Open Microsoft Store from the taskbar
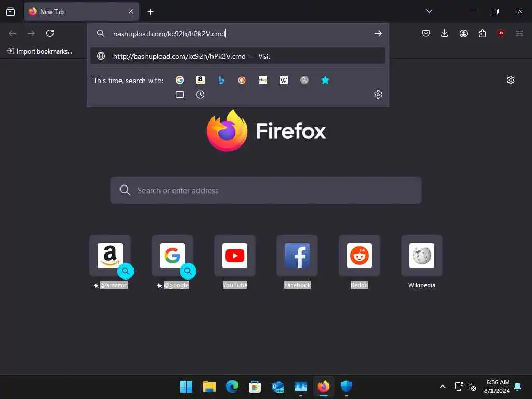The height and width of the screenshot is (399, 532). coord(255,387)
